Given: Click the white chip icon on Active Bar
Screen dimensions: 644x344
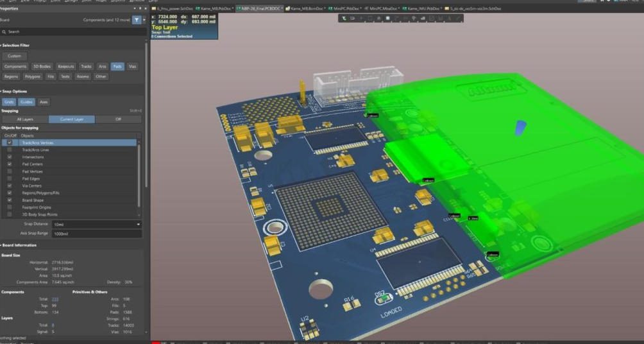Looking at the screenshot, I should pos(387,18).
